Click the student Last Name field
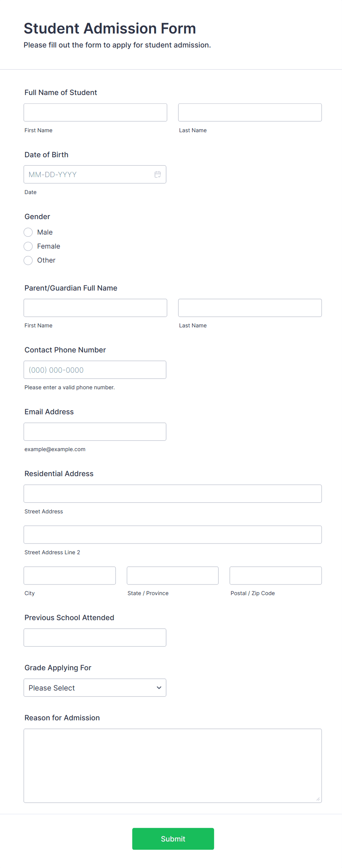Image resolution: width=342 pixels, height=868 pixels. coord(250,112)
